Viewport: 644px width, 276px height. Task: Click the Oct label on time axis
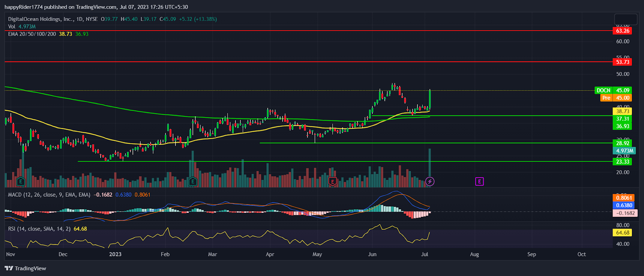pos(582,254)
